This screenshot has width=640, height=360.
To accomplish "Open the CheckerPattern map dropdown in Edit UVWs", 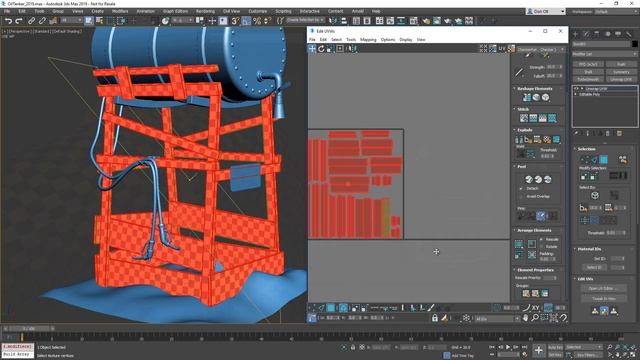I will click(x=541, y=49).
